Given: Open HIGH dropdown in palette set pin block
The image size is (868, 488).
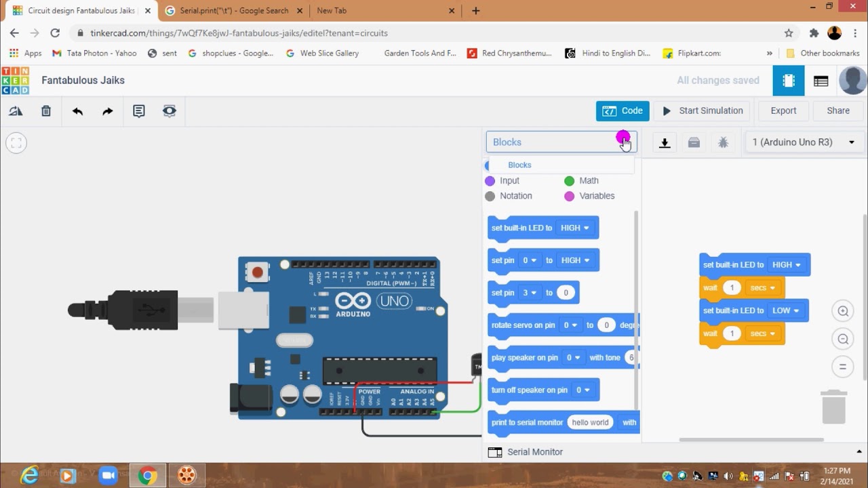Looking at the screenshot, I should pyautogui.click(x=575, y=260).
